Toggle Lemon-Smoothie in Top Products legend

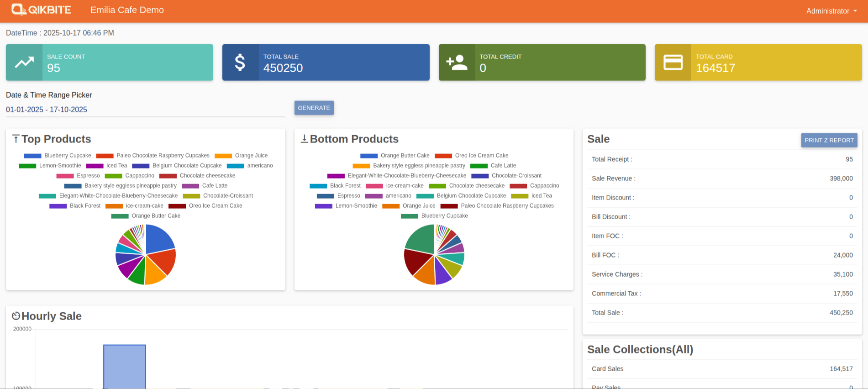point(50,166)
